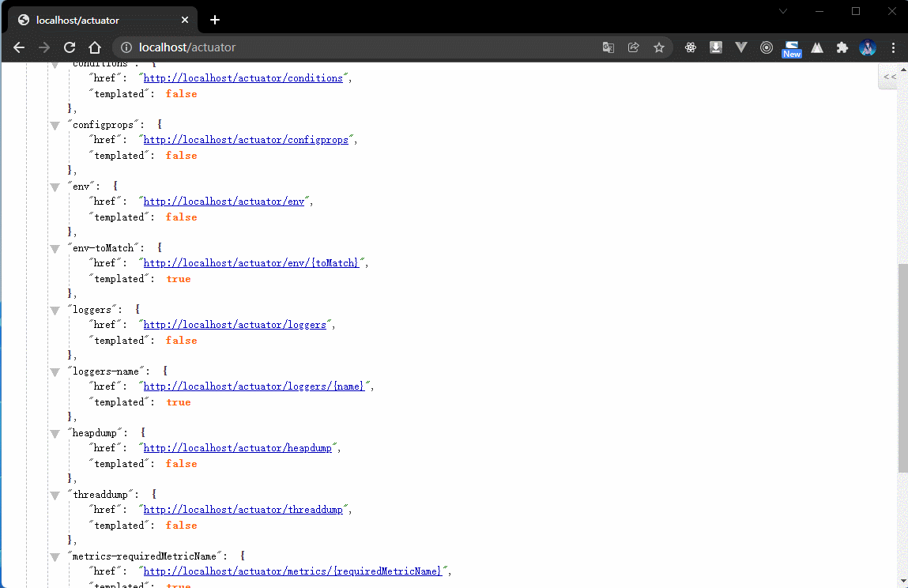The image size is (908, 588).
Task: Open the actuator/heapdump link
Action: 238,448
